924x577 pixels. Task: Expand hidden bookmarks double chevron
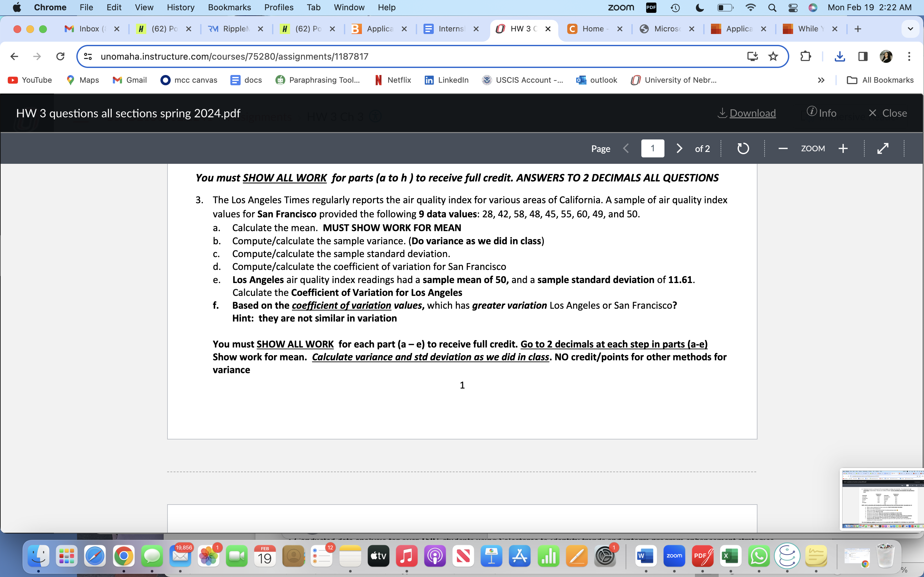click(x=821, y=80)
